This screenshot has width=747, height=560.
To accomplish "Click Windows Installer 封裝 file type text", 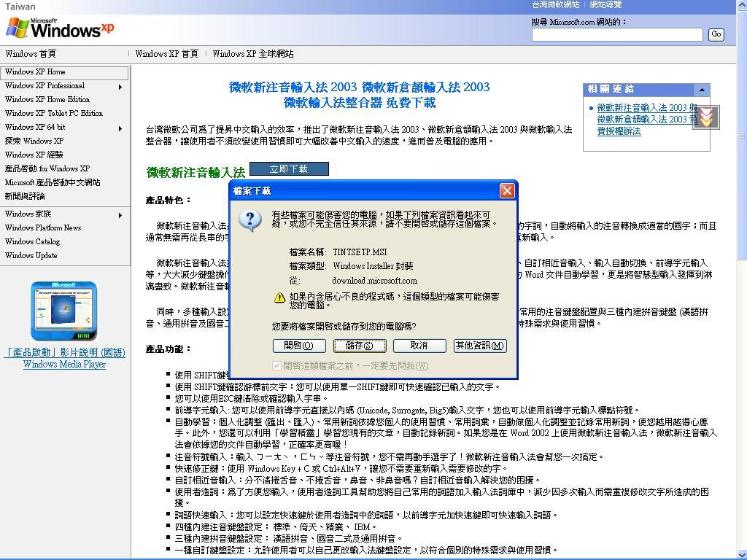I will [x=373, y=266].
